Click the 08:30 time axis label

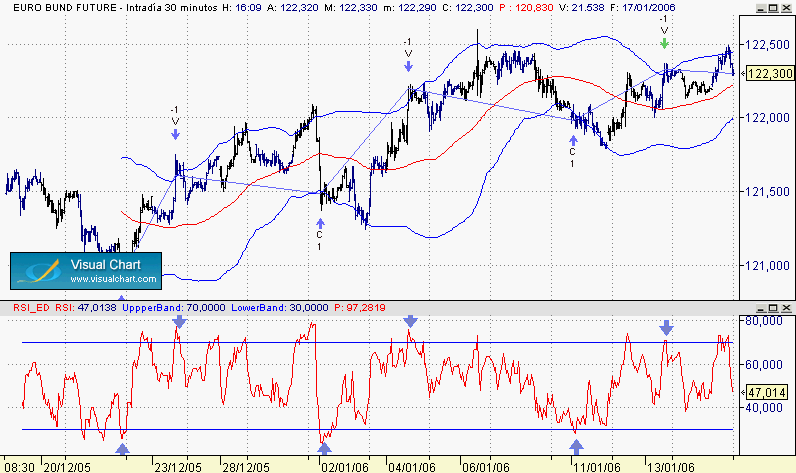click(x=20, y=467)
